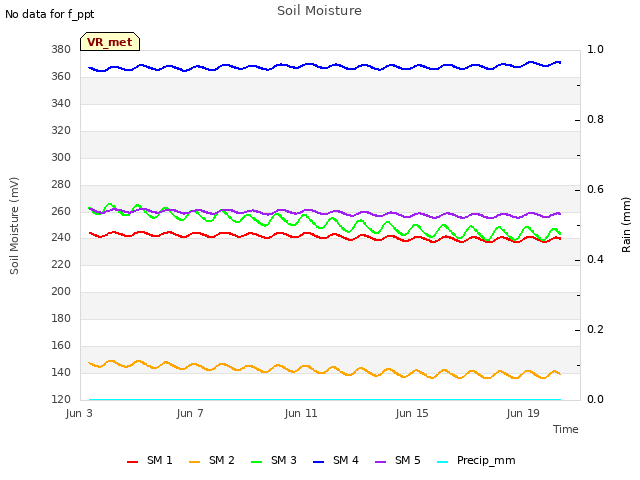Click the Jun 15 x-axis label

click(412, 413)
